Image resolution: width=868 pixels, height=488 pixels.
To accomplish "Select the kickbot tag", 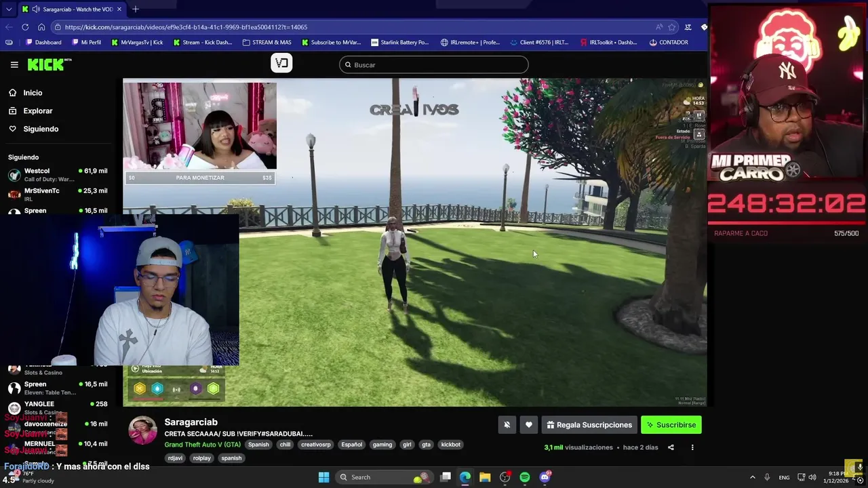I will [x=451, y=445].
